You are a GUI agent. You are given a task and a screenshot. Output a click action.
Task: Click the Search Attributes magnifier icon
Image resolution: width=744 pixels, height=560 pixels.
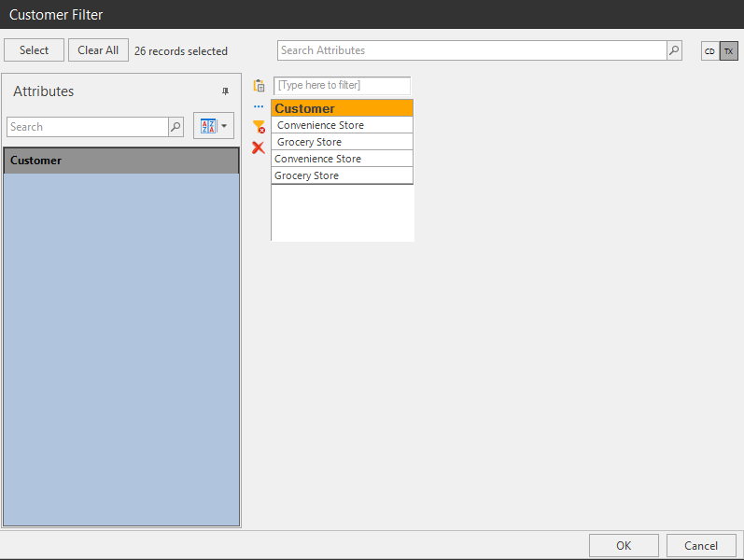(674, 50)
